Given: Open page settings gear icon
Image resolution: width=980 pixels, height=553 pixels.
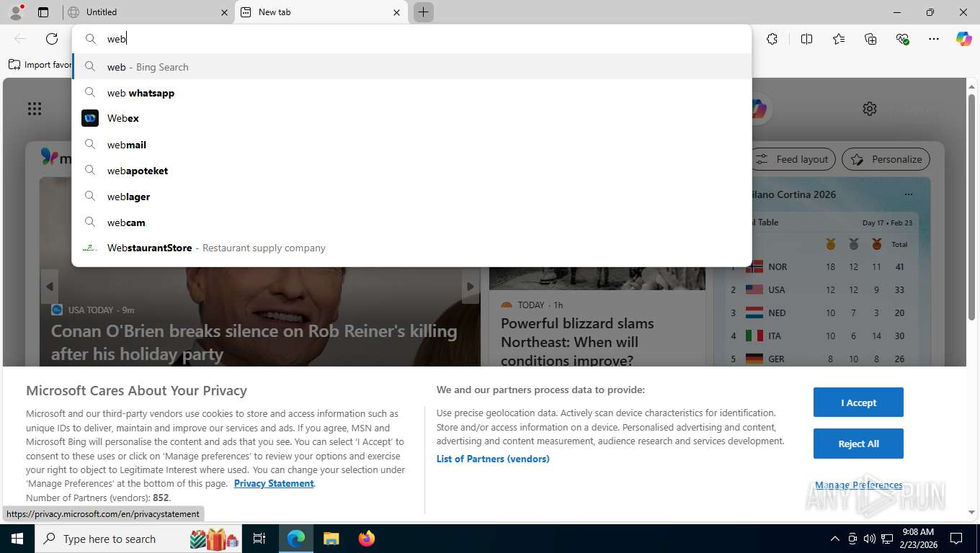Looking at the screenshot, I should pyautogui.click(x=870, y=109).
